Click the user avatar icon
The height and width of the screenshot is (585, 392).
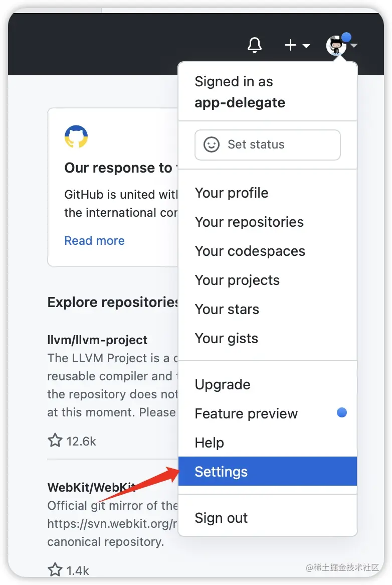336,46
